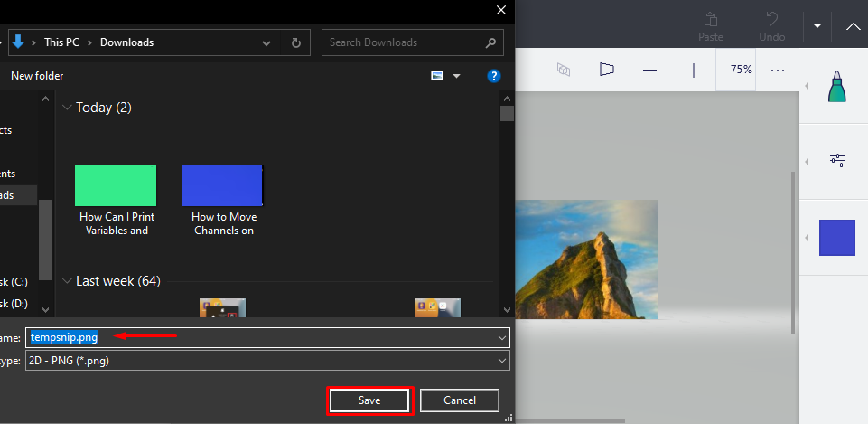
Task: Click the New folder button
Action: (x=37, y=76)
